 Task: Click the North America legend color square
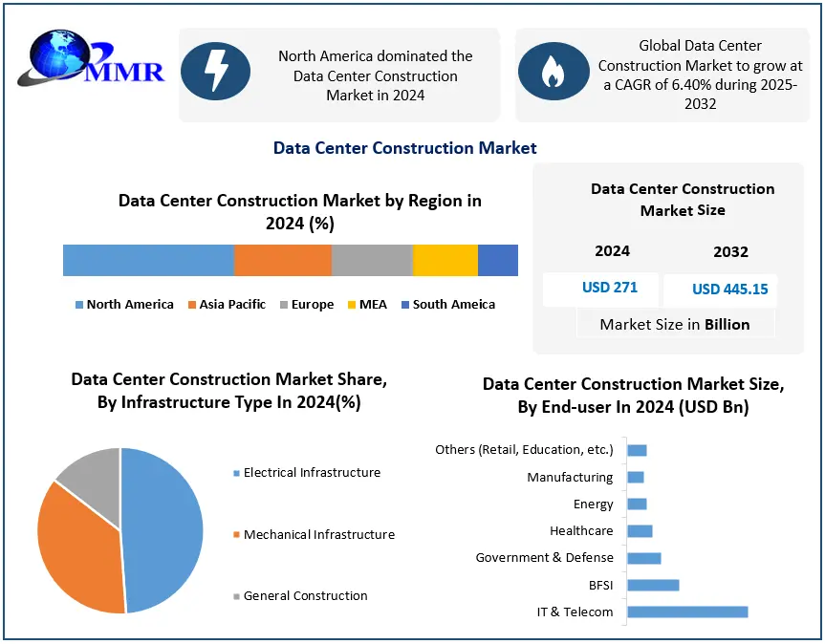pyautogui.click(x=79, y=305)
